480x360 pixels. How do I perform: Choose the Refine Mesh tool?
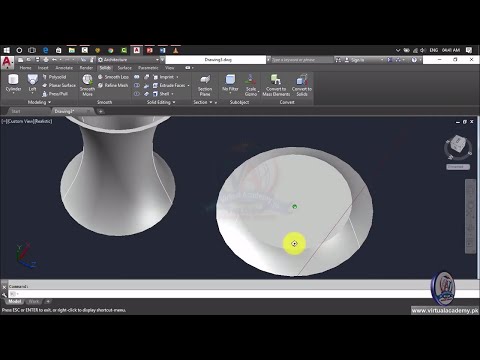(113, 85)
